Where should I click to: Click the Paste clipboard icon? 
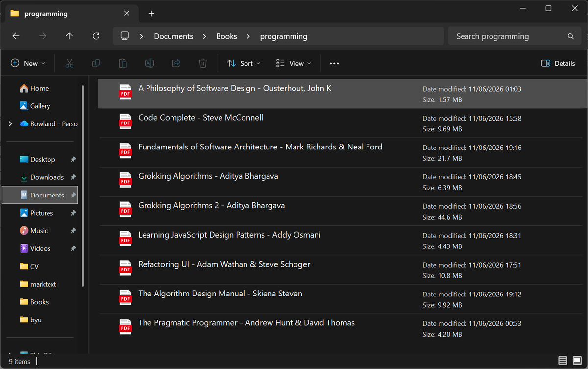point(122,63)
